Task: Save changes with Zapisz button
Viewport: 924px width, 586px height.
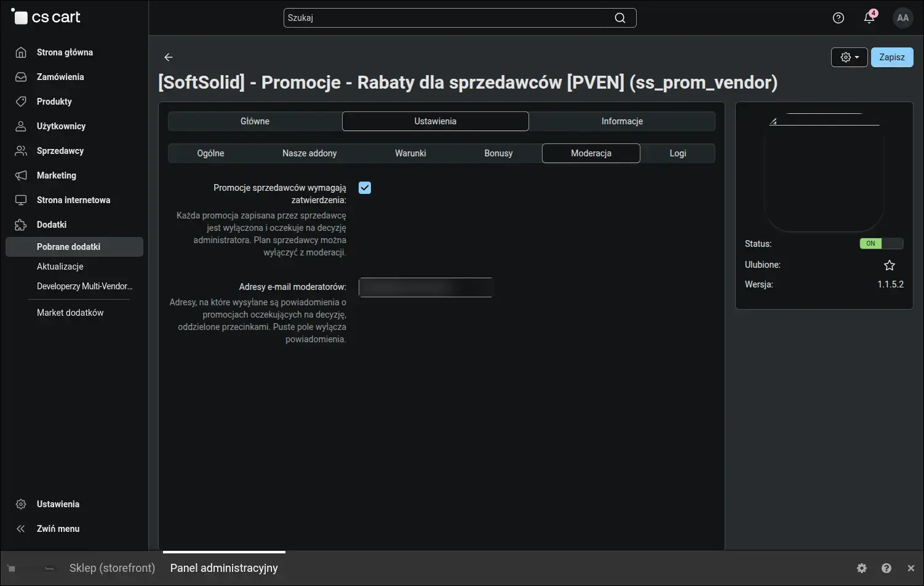Action: (x=892, y=57)
